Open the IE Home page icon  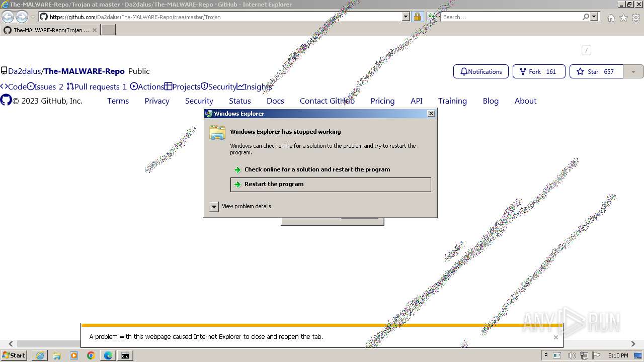pos(611,18)
